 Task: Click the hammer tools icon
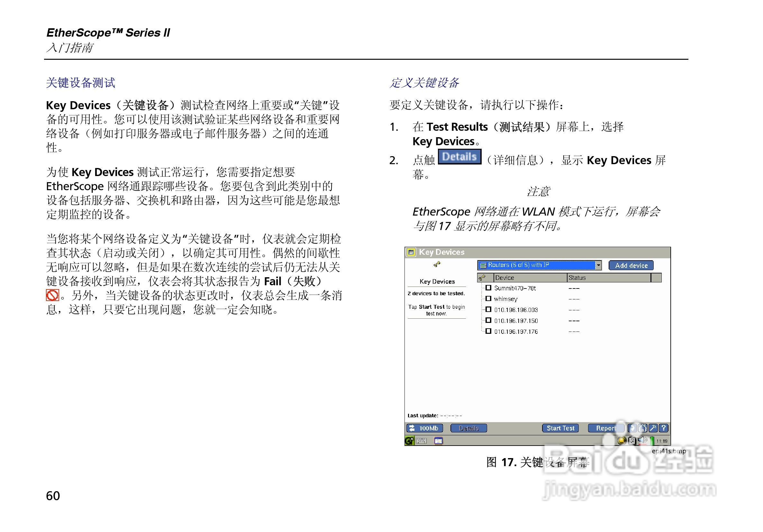pyautogui.click(x=653, y=428)
